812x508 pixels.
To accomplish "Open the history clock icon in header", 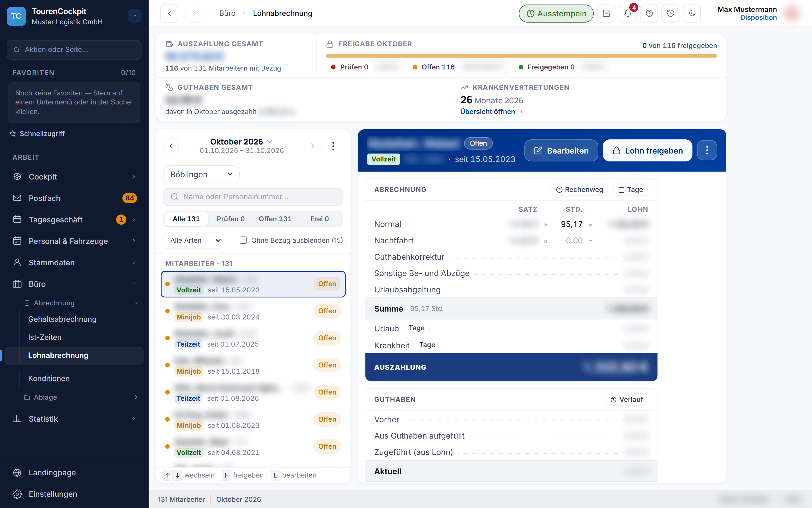I will point(670,14).
